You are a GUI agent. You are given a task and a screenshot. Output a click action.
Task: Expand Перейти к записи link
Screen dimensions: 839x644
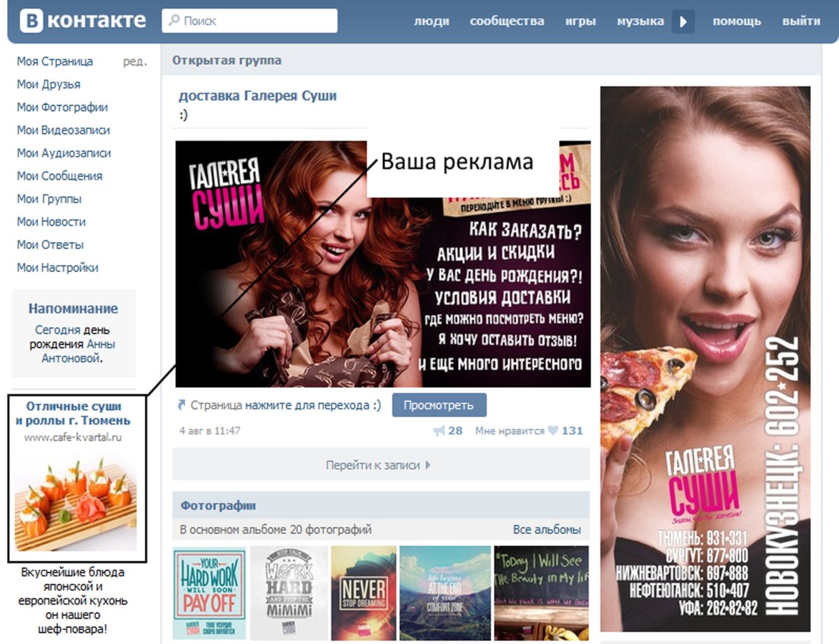click(x=378, y=465)
